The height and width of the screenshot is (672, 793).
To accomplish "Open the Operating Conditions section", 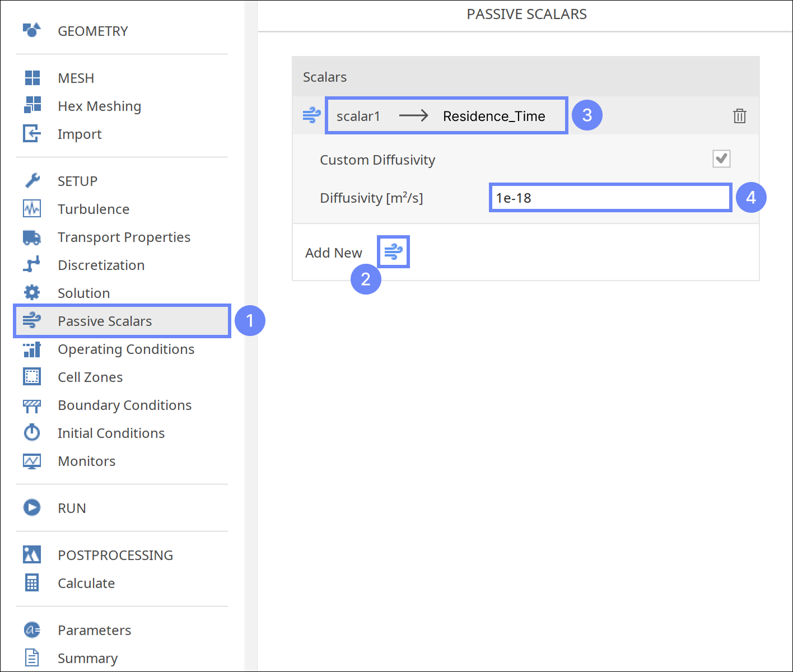I will (126, 349).
